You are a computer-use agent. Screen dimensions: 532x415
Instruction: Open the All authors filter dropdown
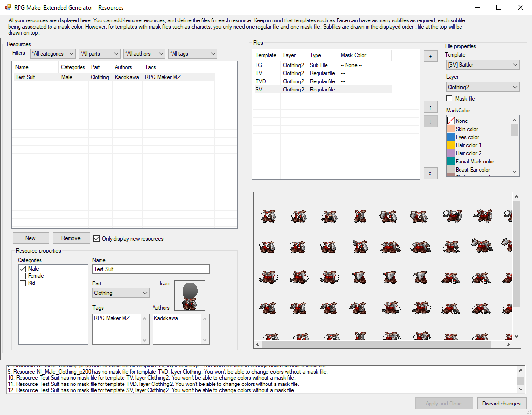point(144,53)
